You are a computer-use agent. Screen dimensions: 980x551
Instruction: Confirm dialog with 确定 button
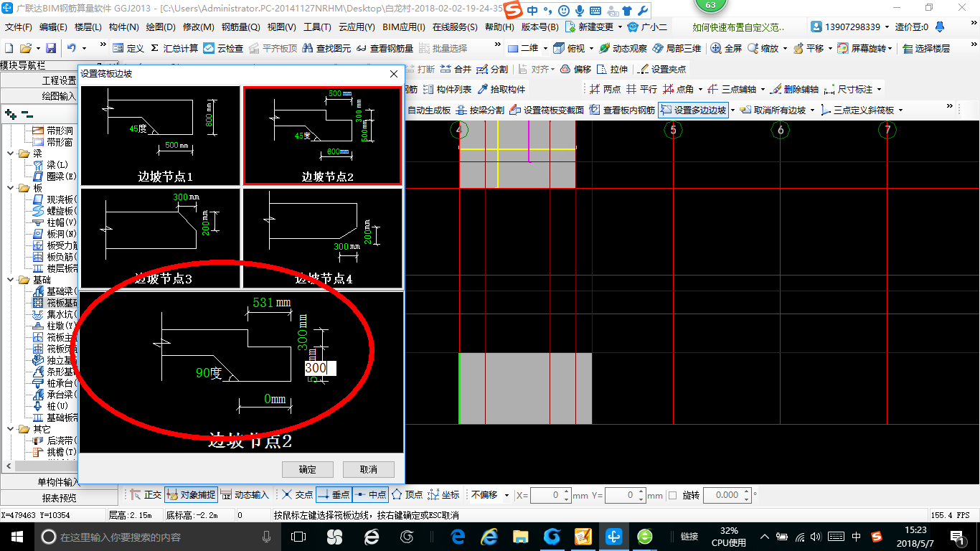click(x=307, y=469)
